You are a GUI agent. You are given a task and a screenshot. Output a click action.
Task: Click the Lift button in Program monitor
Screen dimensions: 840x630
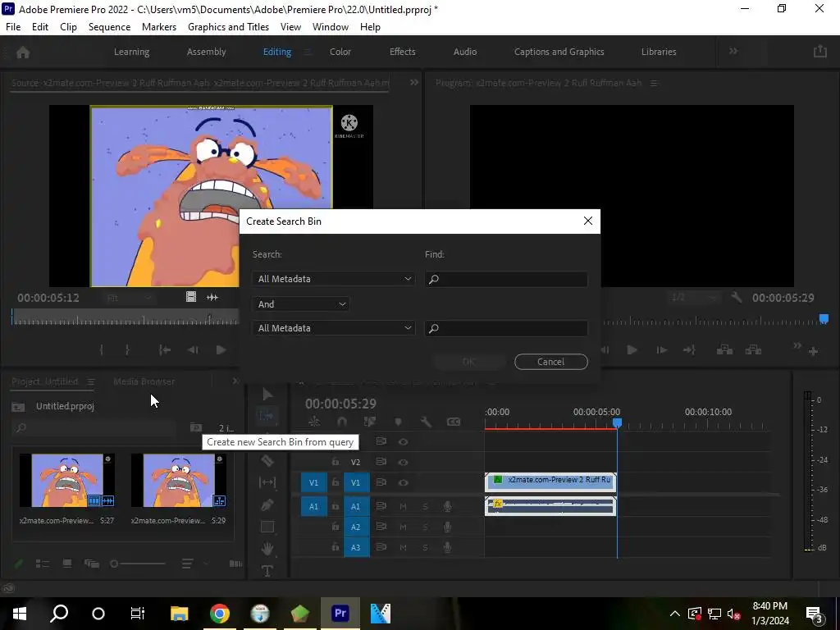[x=724, y=349]
